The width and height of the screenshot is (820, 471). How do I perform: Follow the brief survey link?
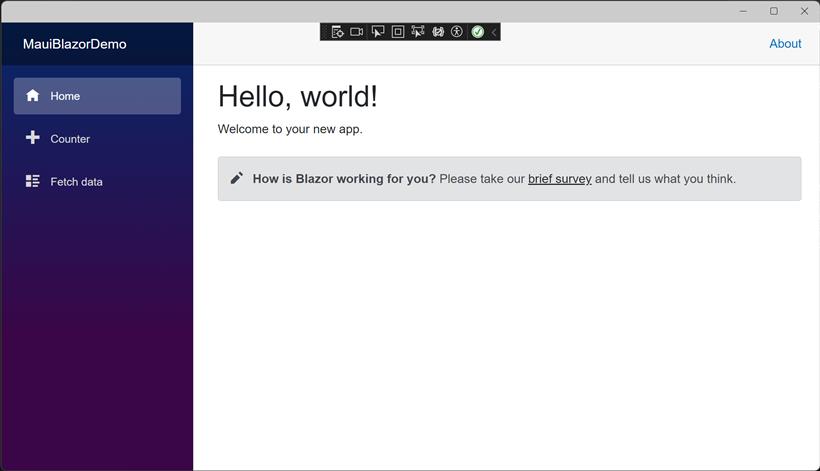(560, 179)
